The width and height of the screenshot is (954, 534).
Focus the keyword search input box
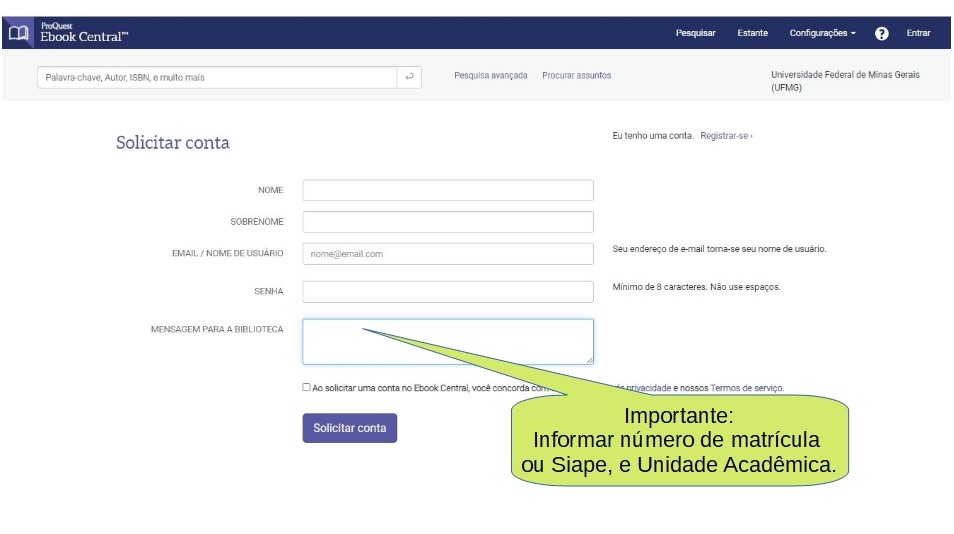click(x=217, y=77)
